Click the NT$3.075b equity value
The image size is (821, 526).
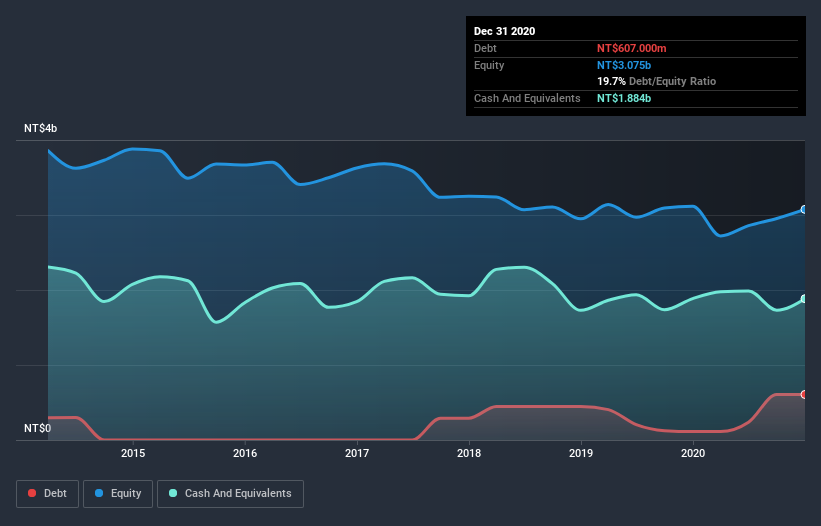click(x=624, y=65)
